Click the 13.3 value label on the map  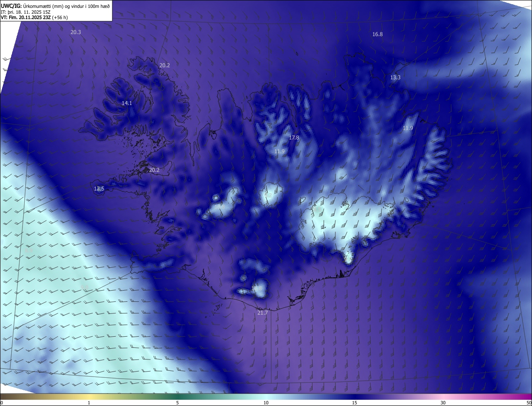(395, 78)
